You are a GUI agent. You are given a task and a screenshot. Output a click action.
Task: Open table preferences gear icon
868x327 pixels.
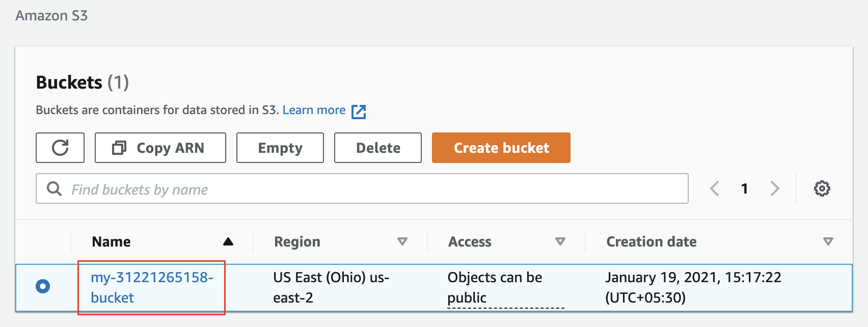(x=822, y=188)
